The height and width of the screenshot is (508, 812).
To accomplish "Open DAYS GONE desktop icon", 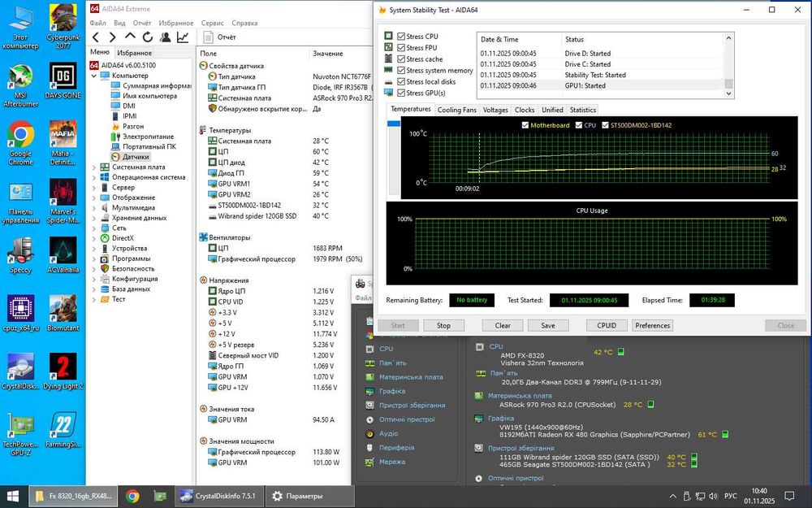I will pos(63,80).
